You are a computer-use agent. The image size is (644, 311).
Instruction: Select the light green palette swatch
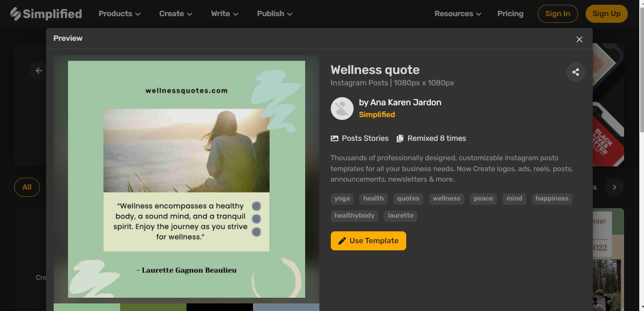87,307
